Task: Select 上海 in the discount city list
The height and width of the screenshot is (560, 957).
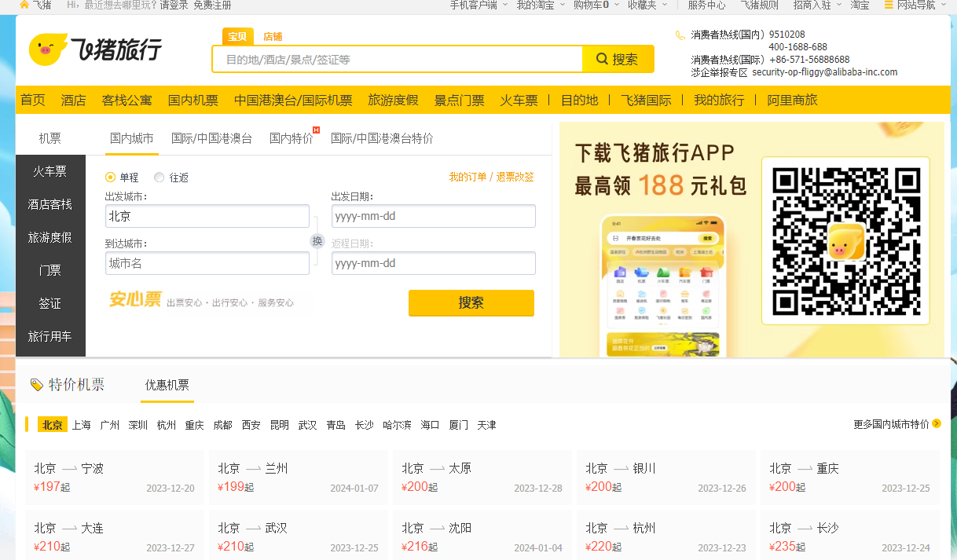Action: tap(82, 425)
